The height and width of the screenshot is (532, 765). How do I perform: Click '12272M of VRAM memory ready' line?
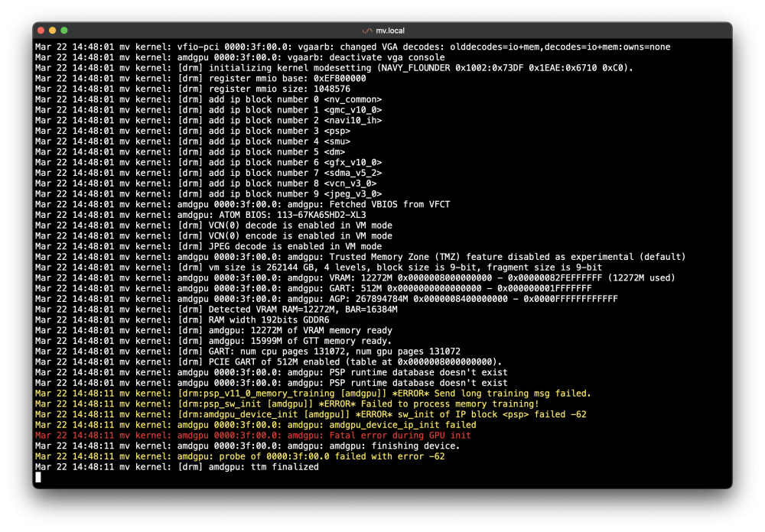tap(213, 329)
